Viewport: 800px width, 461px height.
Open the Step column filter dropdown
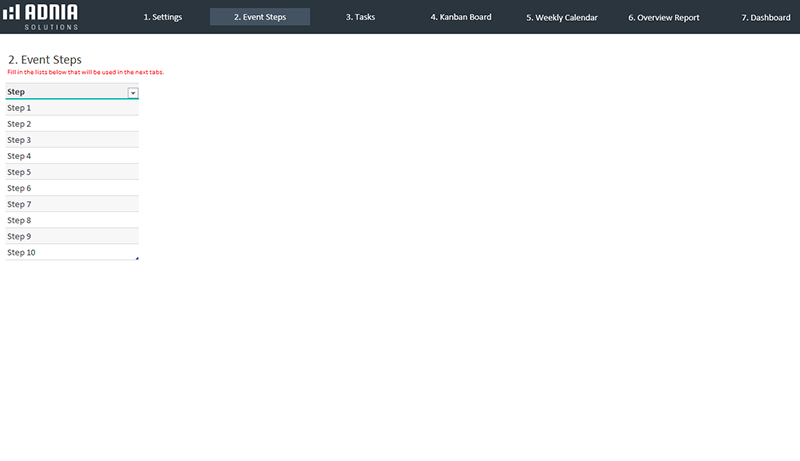133,92
